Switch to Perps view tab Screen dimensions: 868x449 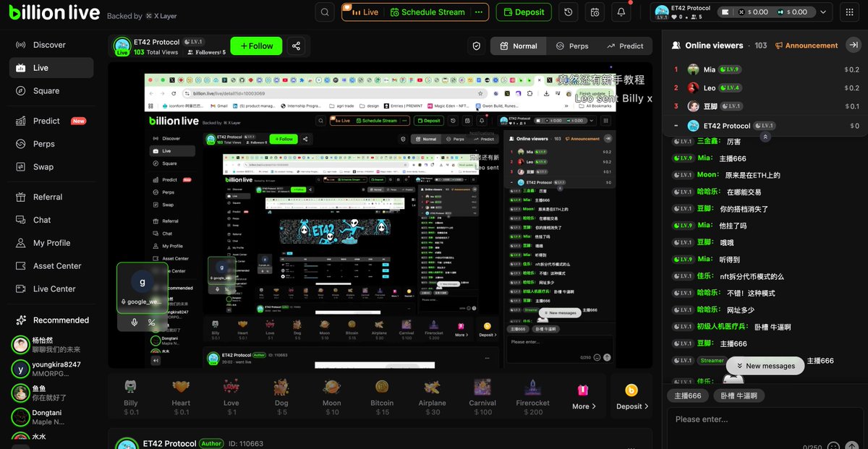[572, 46]
